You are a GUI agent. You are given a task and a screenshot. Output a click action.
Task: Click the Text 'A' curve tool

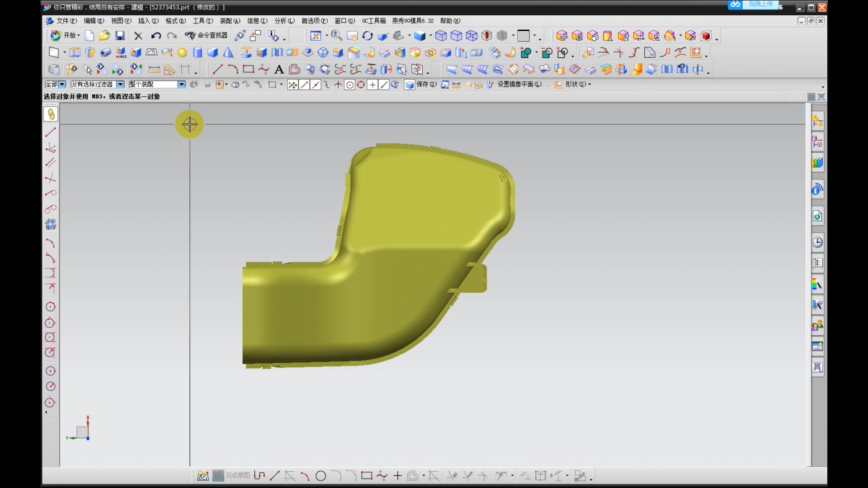[279, 70]
